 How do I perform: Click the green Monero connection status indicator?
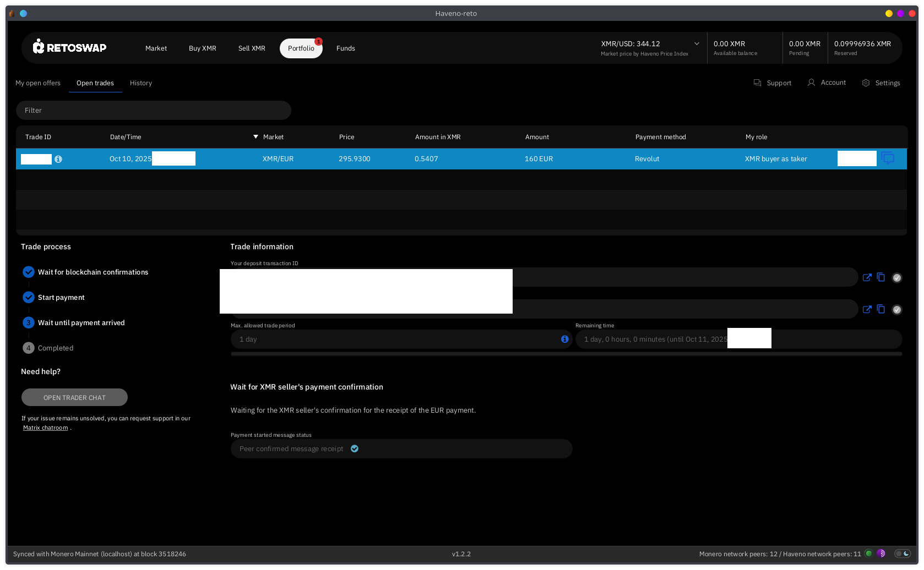click(869, 553)
